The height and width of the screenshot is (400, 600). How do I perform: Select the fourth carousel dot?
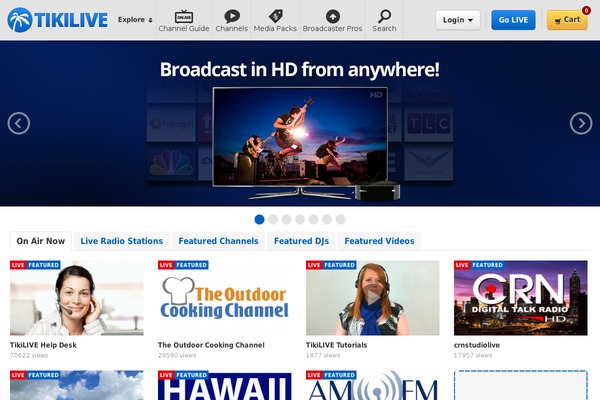click(x=300, y=219)
